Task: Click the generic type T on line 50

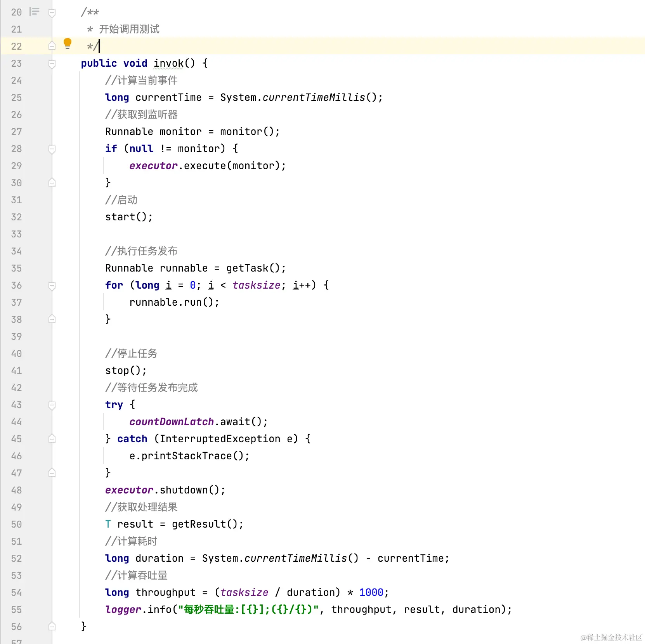Action: tap(108, 524)
